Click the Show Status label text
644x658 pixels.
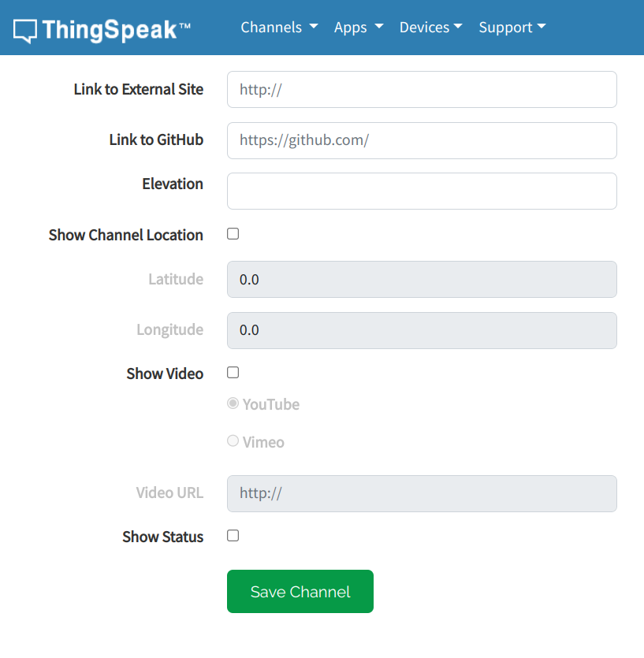(x=163, y=537)
